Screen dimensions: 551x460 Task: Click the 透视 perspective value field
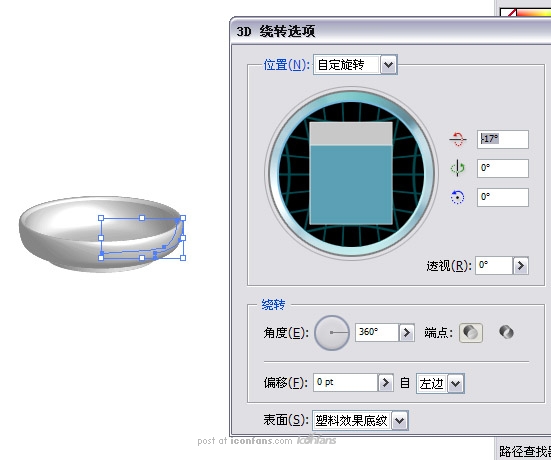(x=494, y=266)
